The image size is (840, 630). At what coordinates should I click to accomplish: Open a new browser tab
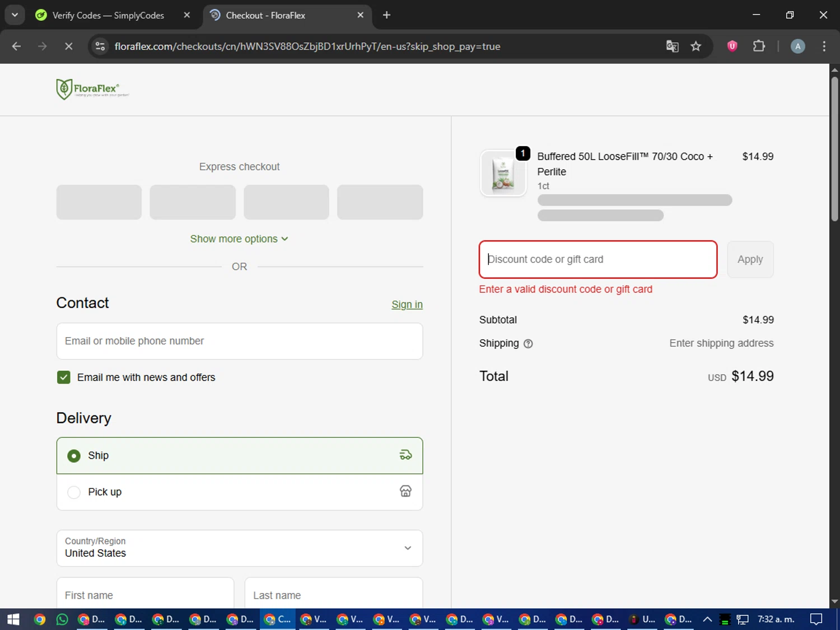point(386,15)
